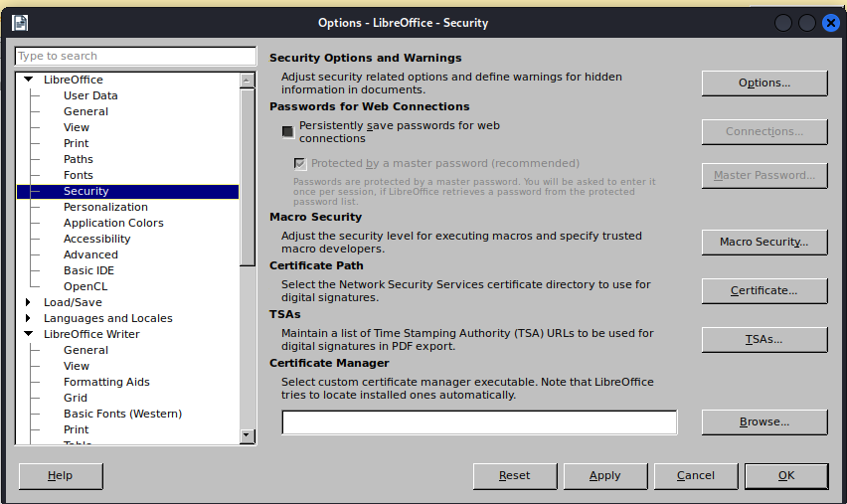Toggle the protected by master password checkbox
This screenshot has height=504, width=847.
click(300, 163)
